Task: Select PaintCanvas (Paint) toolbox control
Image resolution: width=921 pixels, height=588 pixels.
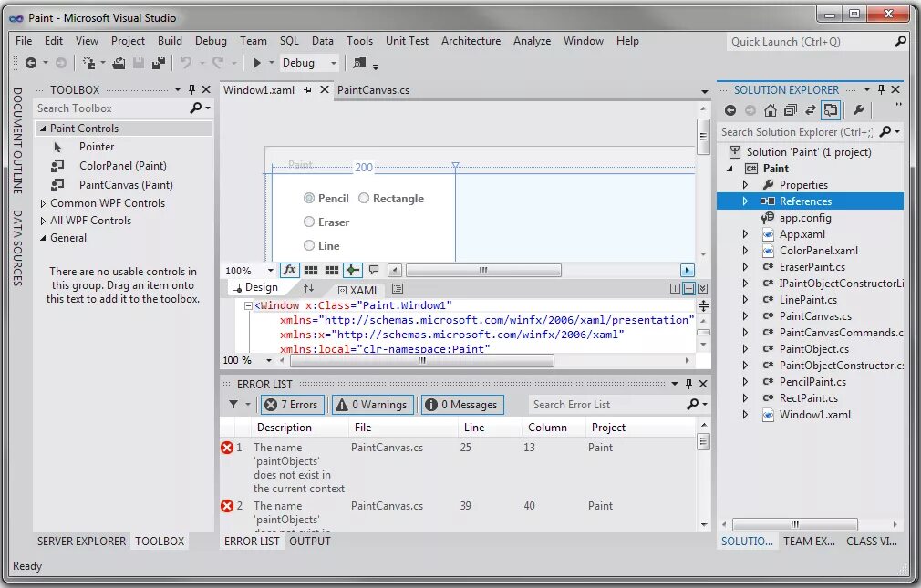Action: tap(126, 184)
